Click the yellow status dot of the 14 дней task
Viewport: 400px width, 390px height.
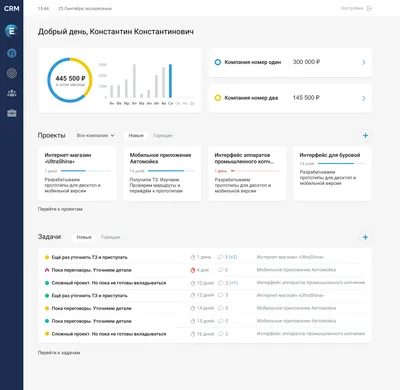pyautogui.click(x=47, y=308)
